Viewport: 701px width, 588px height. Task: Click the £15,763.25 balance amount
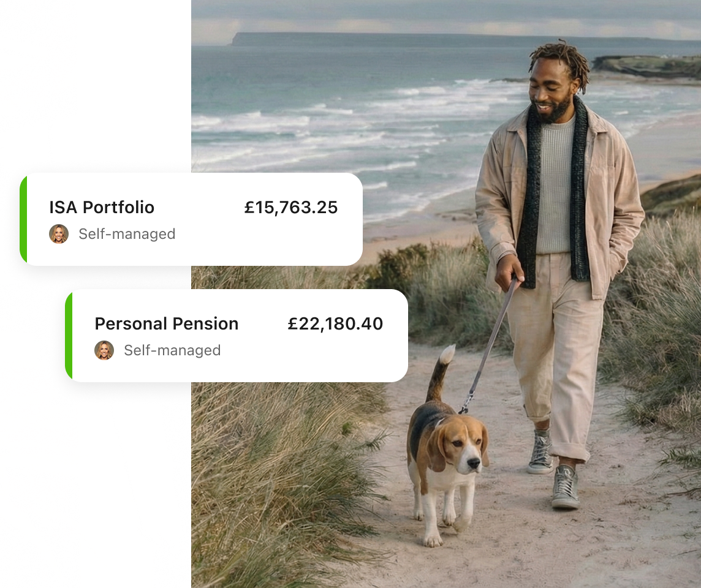point(291,207)
